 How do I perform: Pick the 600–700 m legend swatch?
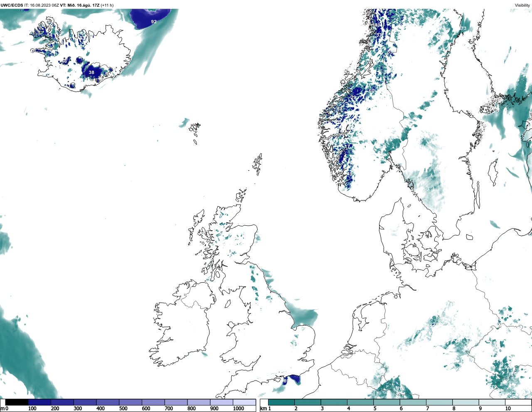(x=153, y=402)
